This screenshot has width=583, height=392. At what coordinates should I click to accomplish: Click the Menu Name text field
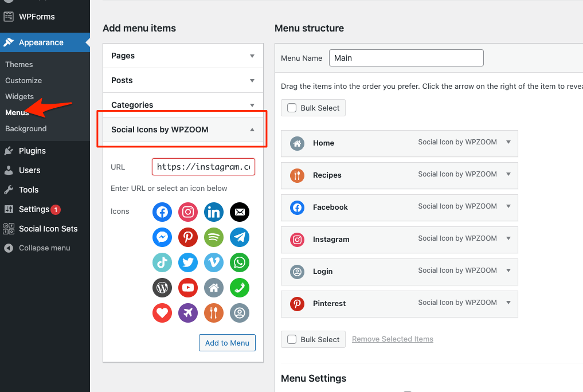[406, 58]
